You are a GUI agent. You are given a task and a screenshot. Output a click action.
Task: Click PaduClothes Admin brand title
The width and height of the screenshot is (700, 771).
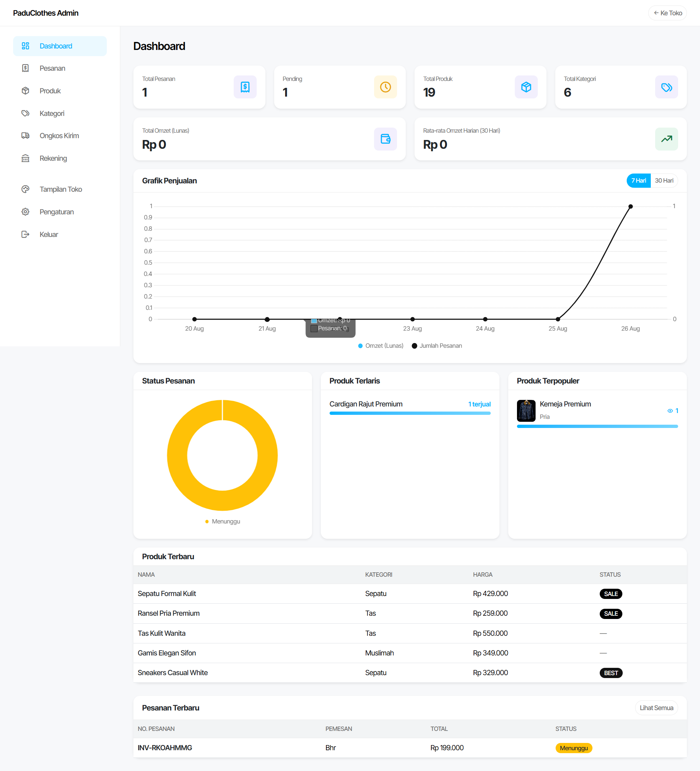46,13
